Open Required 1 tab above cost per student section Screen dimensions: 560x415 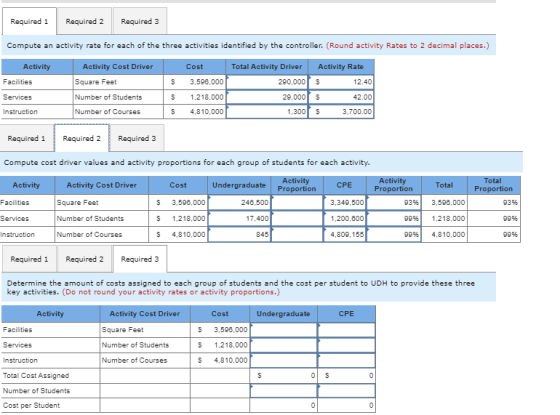coord(29,259)
